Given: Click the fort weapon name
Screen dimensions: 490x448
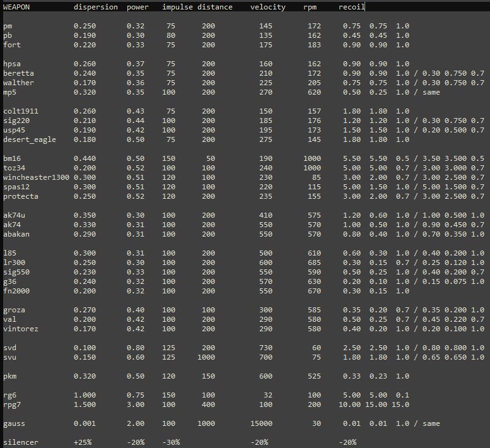Looking at the screenshot, I should [x=12, y=45].
